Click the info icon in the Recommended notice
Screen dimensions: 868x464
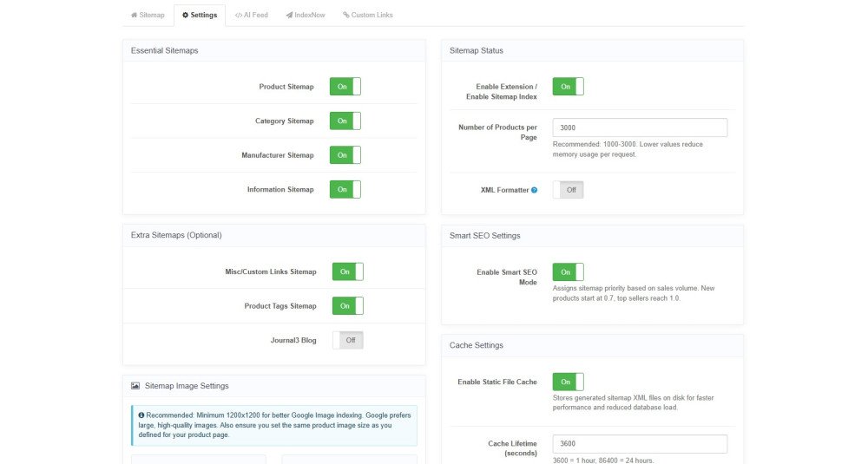tap(141, 415)
